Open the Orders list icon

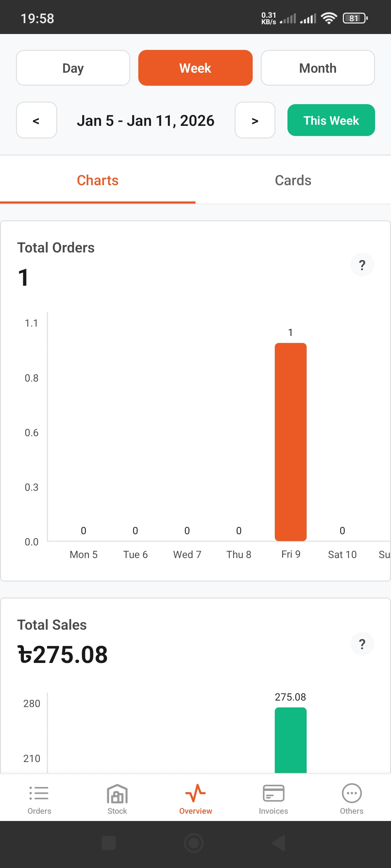point(39,793)
